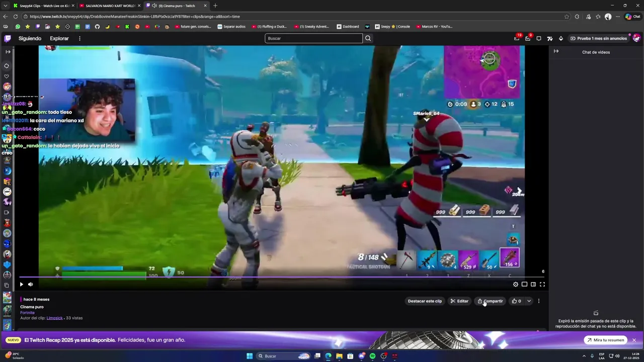Open Fluffing a Duck bookmark
Viewport: 644px width, 362px height.
pyautogui.click(x=269, y=27)
